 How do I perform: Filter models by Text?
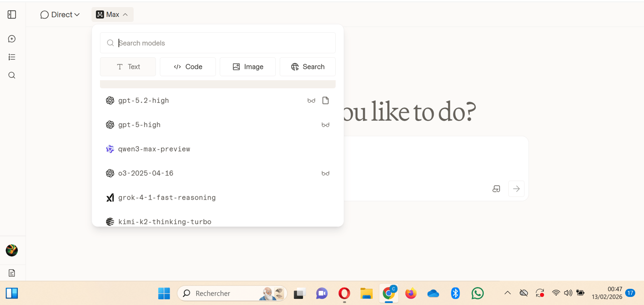coord(128,67)
